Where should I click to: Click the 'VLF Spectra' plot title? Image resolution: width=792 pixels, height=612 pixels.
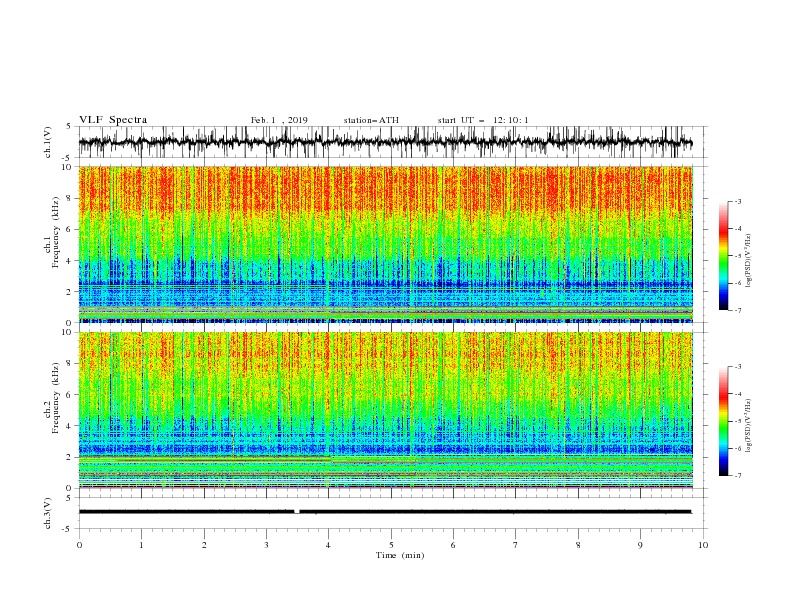point(113,120)
